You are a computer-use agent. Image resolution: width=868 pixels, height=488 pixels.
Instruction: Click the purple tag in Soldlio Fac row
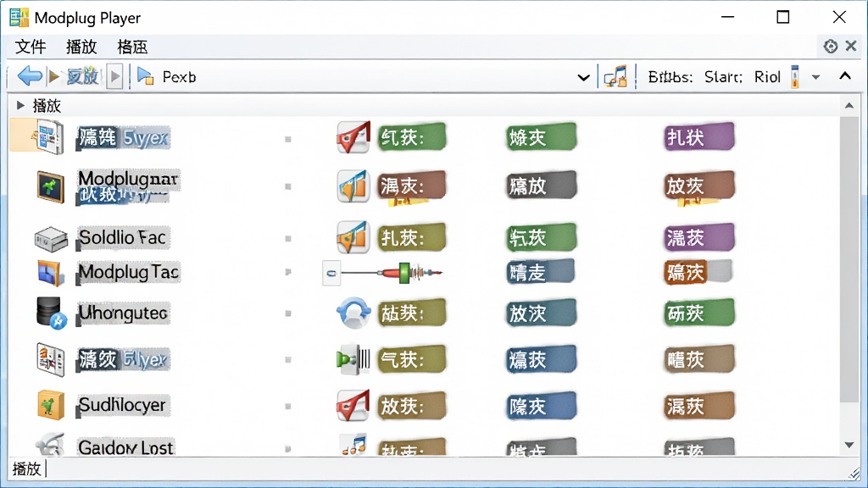[698, 237]
